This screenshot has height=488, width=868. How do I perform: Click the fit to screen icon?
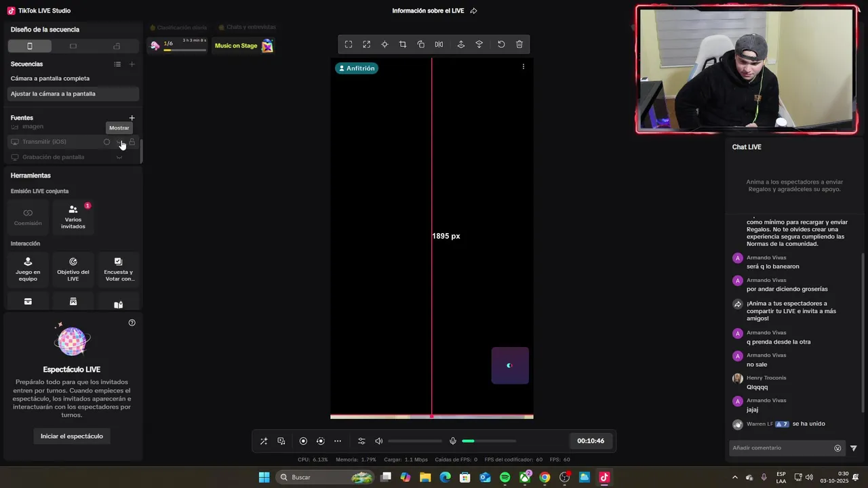pos(349,45)
